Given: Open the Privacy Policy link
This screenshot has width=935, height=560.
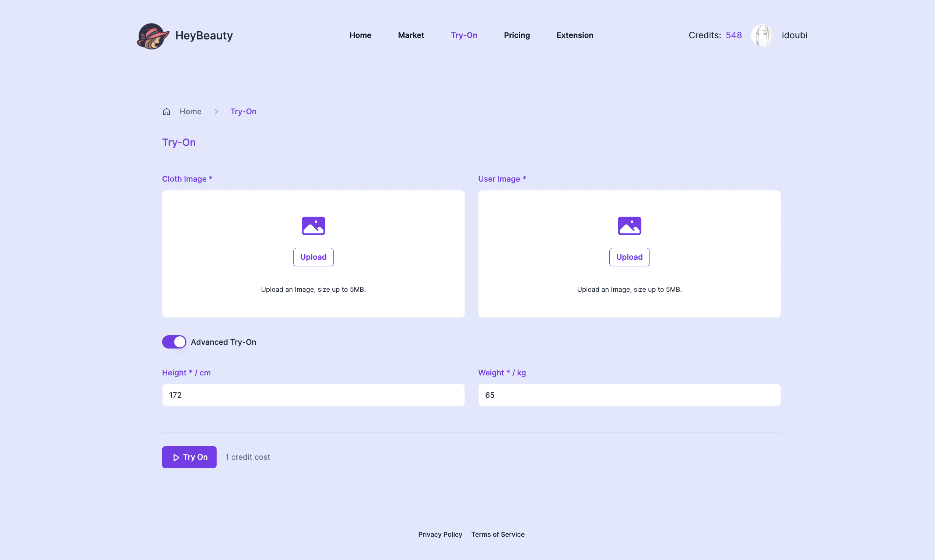Looking at the screenshot, I should (440, 534).
